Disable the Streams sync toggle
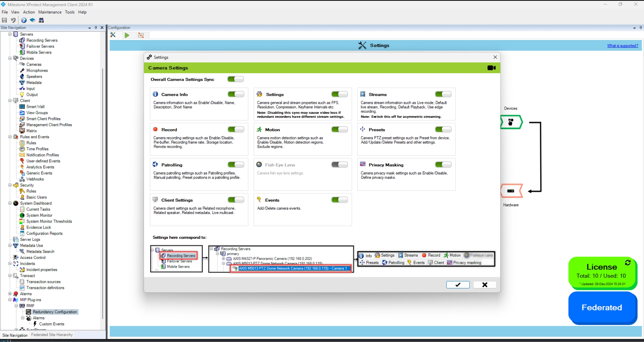 pos(443,94)
